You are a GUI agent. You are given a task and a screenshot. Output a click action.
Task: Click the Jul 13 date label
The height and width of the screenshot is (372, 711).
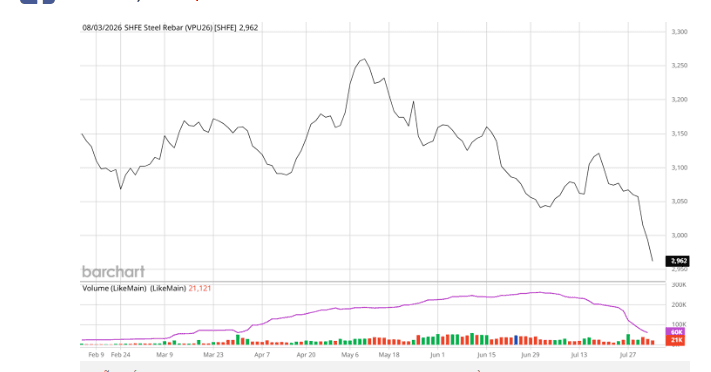tap(579, 355)
